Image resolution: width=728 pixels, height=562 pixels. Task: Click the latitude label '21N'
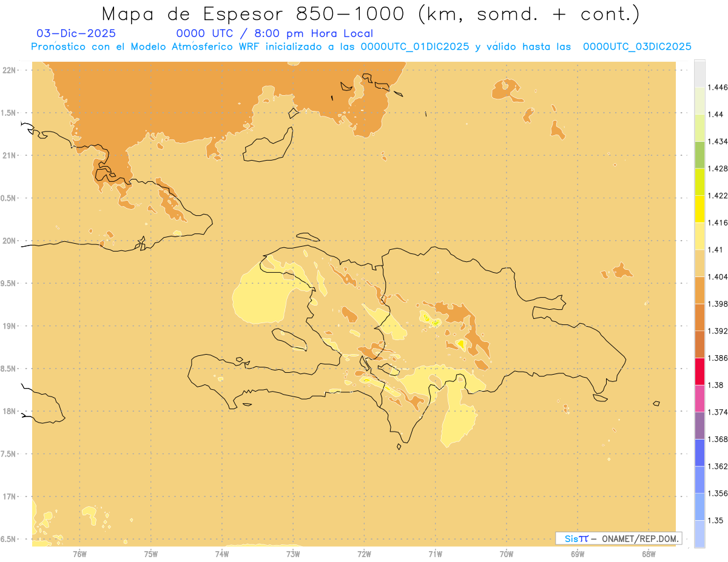(10, 156)
